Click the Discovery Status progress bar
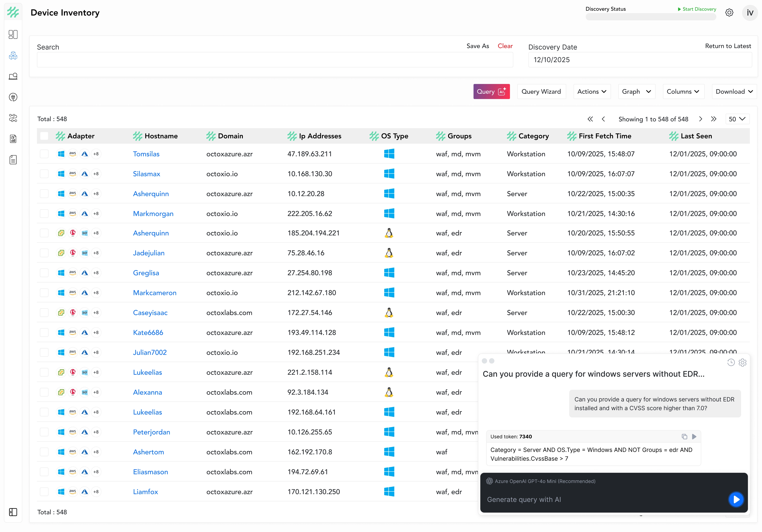The image size is (762, 532). click(x=651, y=17)
